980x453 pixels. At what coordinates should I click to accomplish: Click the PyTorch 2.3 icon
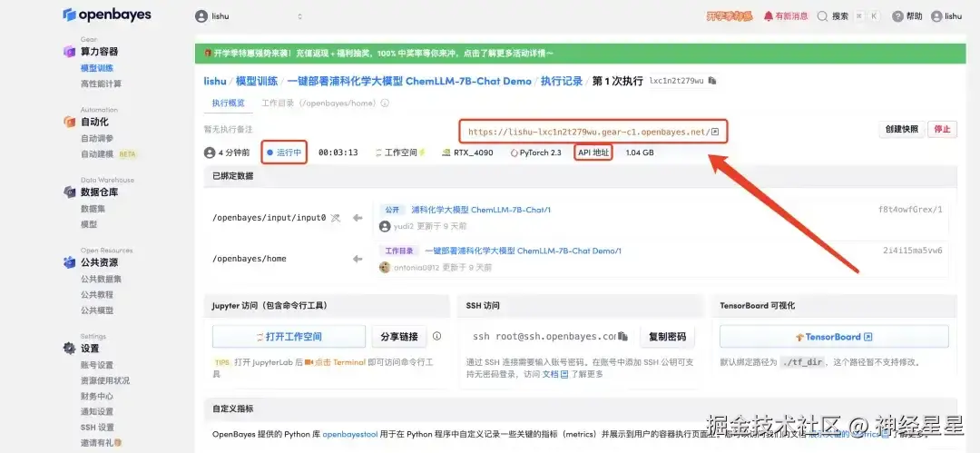514,152
